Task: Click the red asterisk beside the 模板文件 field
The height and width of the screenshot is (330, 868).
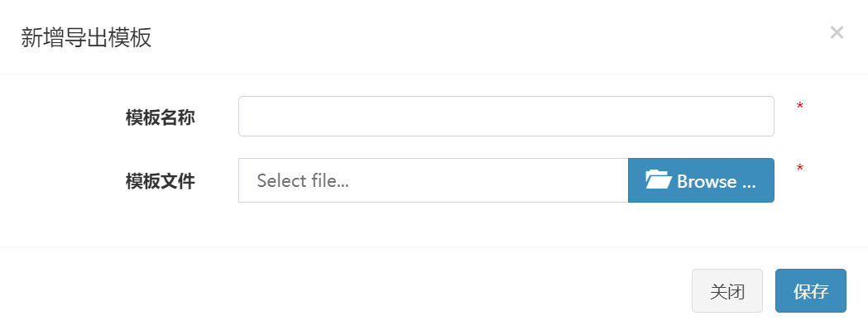Action: (799, 169)
